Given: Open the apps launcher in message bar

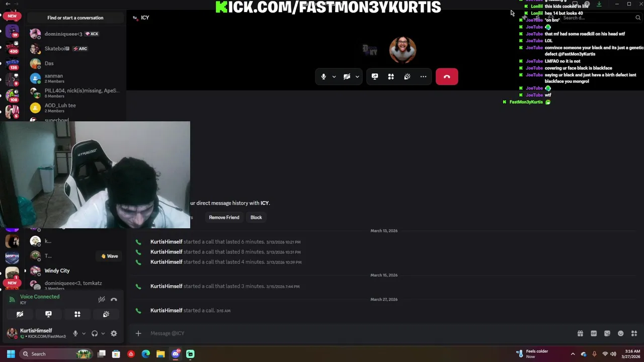Looking at the screenshot, I should [x=634, y=333].
